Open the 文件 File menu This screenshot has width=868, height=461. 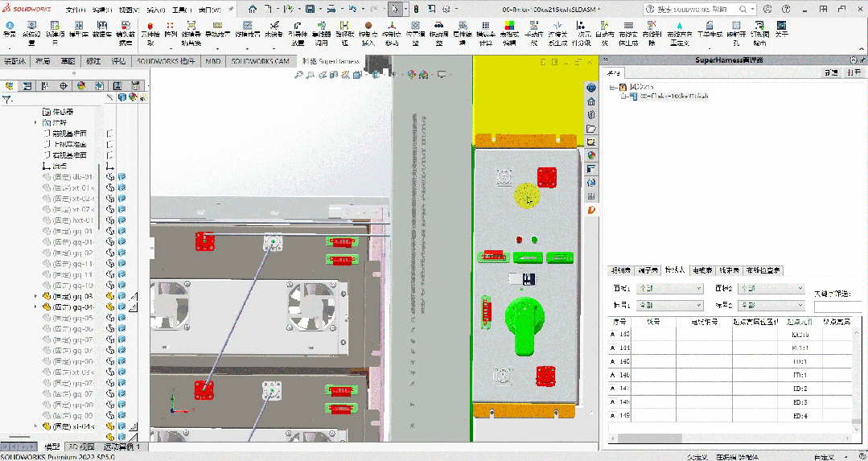tap(76, 10)
